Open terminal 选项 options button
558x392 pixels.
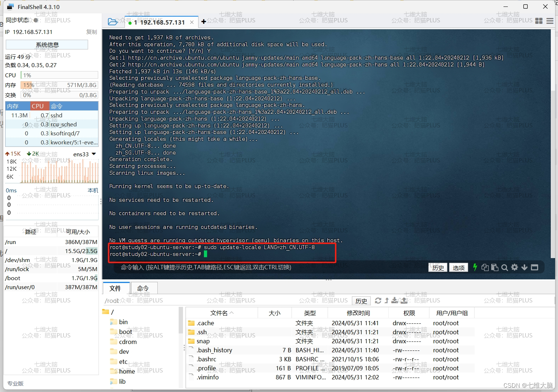459,267
